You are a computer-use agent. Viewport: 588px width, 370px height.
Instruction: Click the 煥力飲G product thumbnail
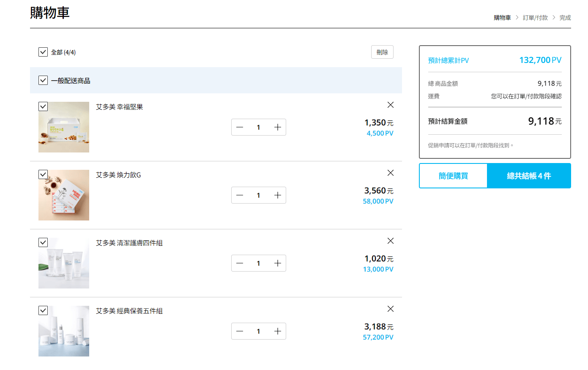pos(64,195)
